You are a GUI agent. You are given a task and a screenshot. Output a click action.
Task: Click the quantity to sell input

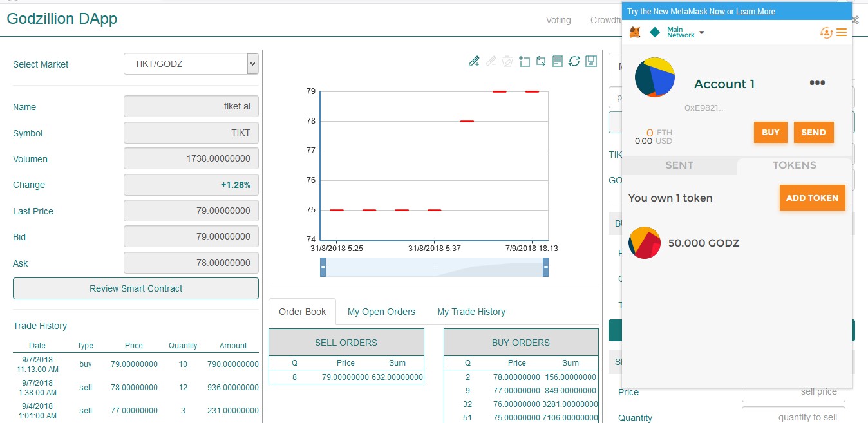tap(793, 417)
